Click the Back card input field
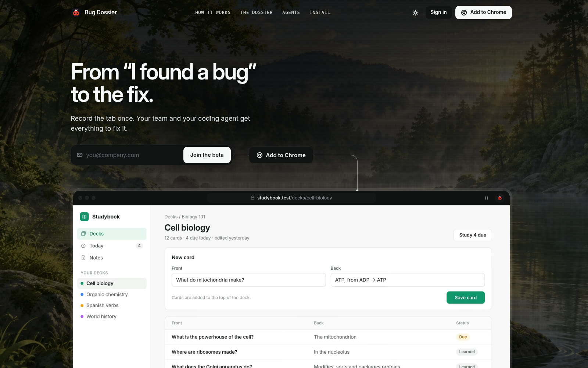The image size is (588, 368). [408, 280]
